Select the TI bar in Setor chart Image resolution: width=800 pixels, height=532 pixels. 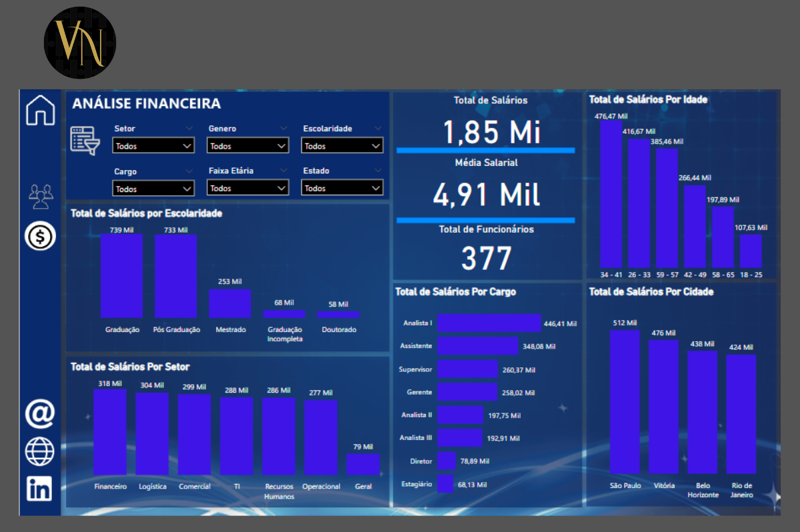point(237,436)
